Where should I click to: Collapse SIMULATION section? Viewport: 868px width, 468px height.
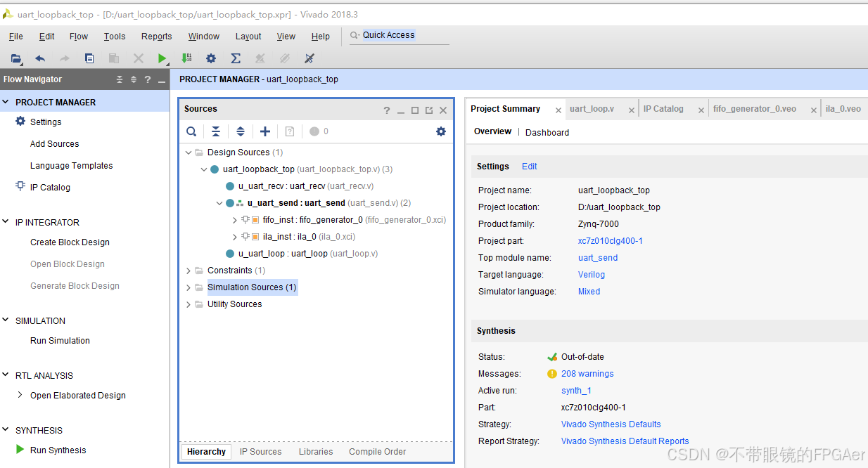[7, 320]
